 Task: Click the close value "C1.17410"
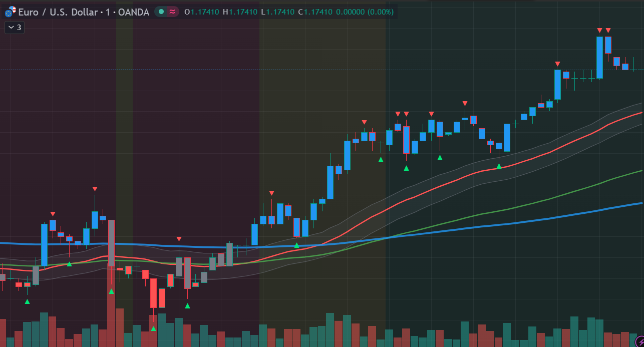coord(315,12)
